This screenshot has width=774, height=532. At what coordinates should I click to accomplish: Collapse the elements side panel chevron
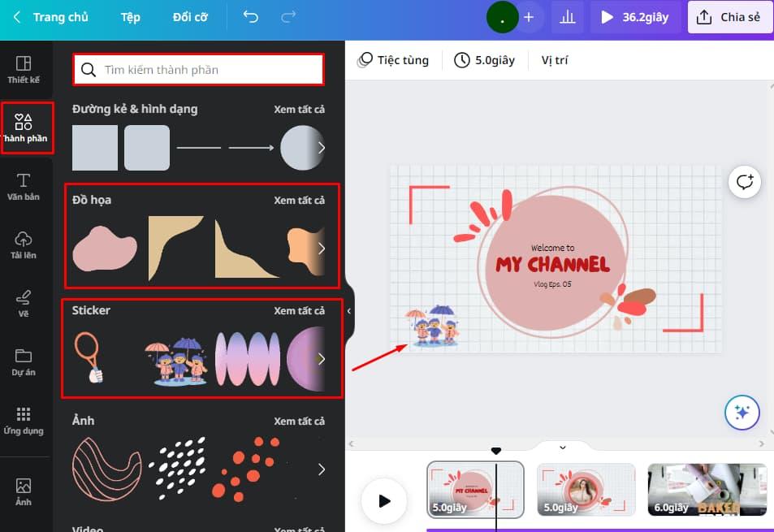349,309
